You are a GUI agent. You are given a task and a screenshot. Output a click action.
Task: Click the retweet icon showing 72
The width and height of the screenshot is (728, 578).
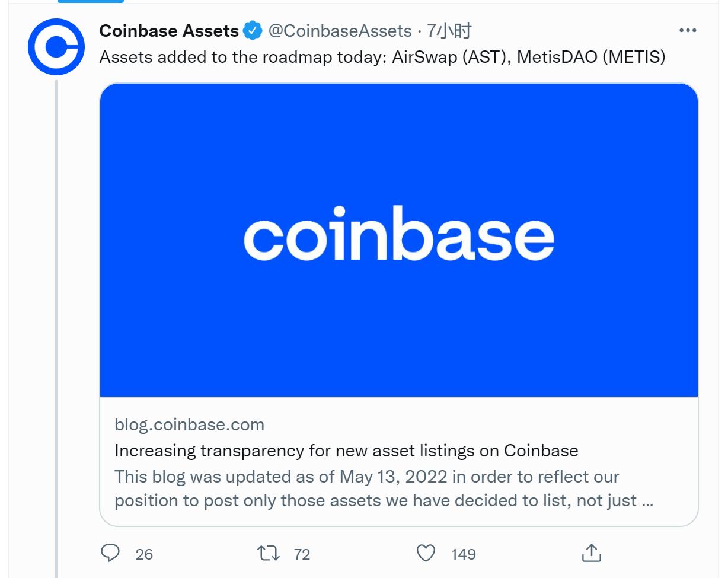click(x=270, y=554)
